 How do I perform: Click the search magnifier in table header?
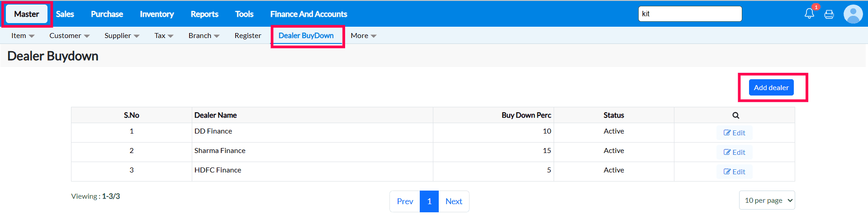(x=735, y=115)
